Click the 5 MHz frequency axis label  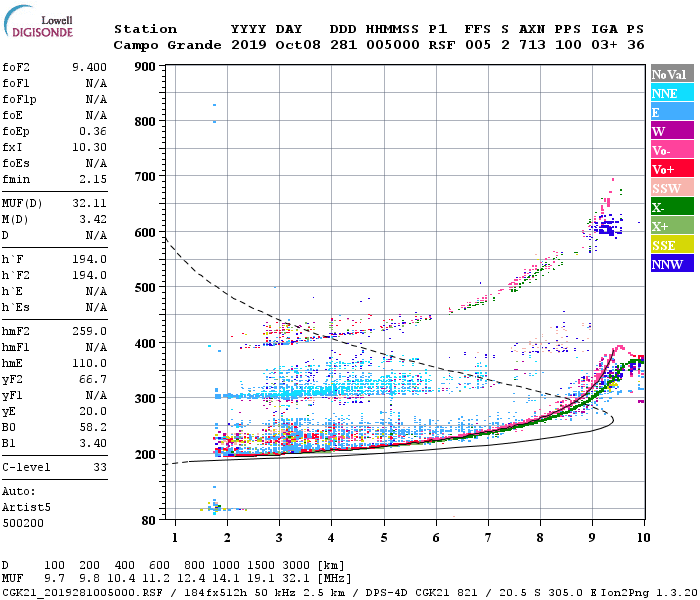pos(384,538)
